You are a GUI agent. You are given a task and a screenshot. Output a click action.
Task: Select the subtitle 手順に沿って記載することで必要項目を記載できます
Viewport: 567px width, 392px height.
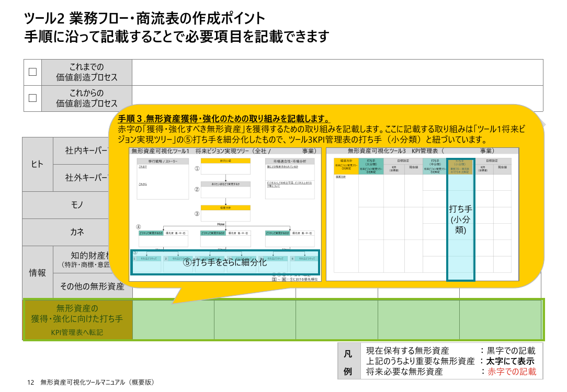pyautogui.click(x=177, y=36)
